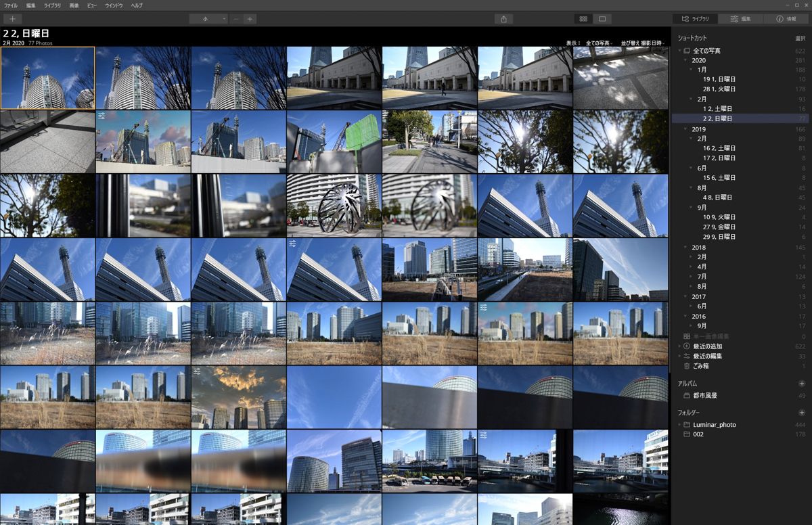Viewport: 812px width, 525px height.
Task: Click the 単一画像編集 grid icon
Action: [x=687, y=336]
